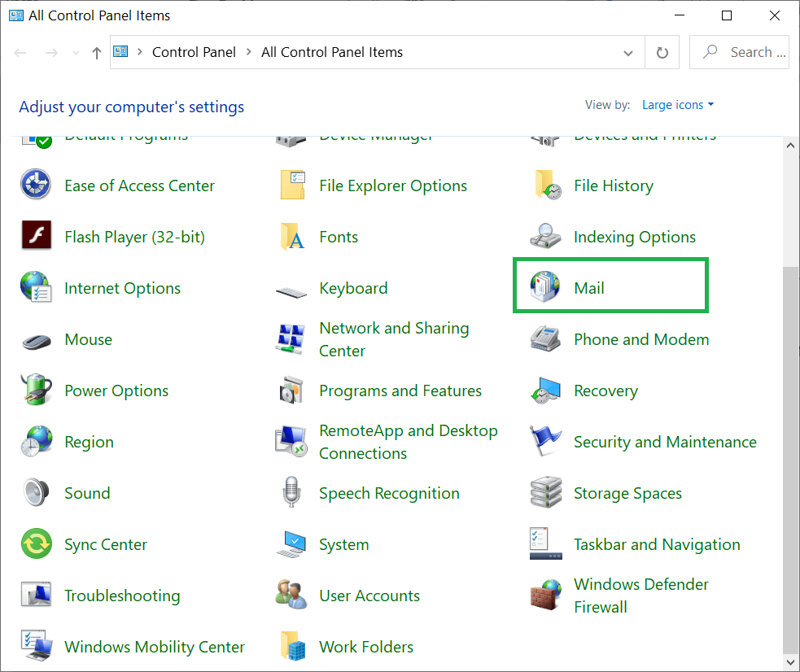Click the Mail text link
The height and width of the screenshot is (672, 800).
point(588,288)
